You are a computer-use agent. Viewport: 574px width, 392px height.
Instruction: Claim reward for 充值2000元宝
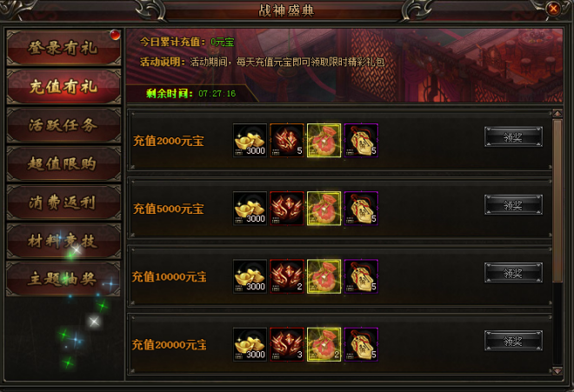[x=513, y=136]
